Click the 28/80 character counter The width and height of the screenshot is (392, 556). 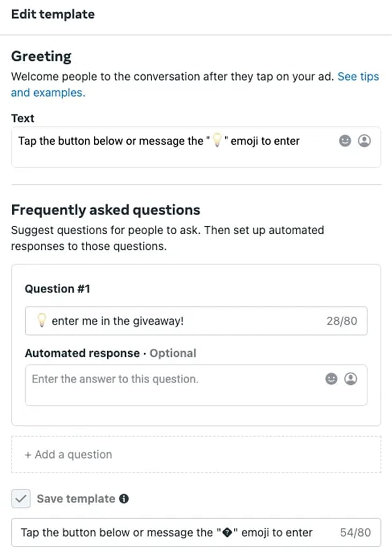pyautogui.click(x=342, y=321)
